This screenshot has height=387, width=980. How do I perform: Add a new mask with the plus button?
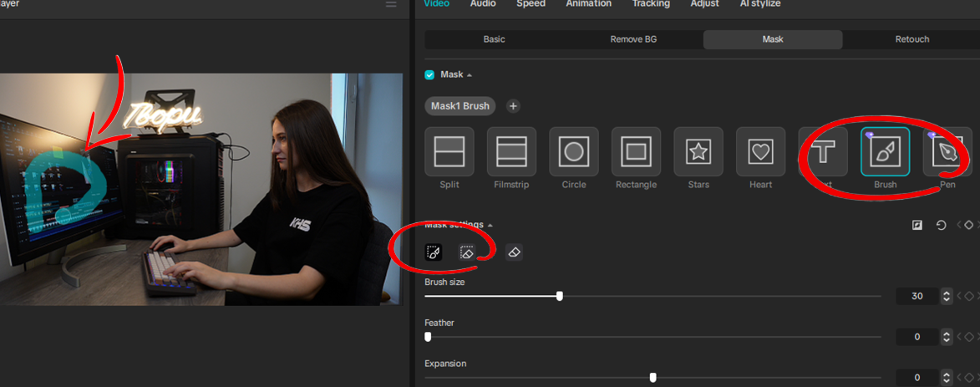pyautogui.click(x=513, y=106)
